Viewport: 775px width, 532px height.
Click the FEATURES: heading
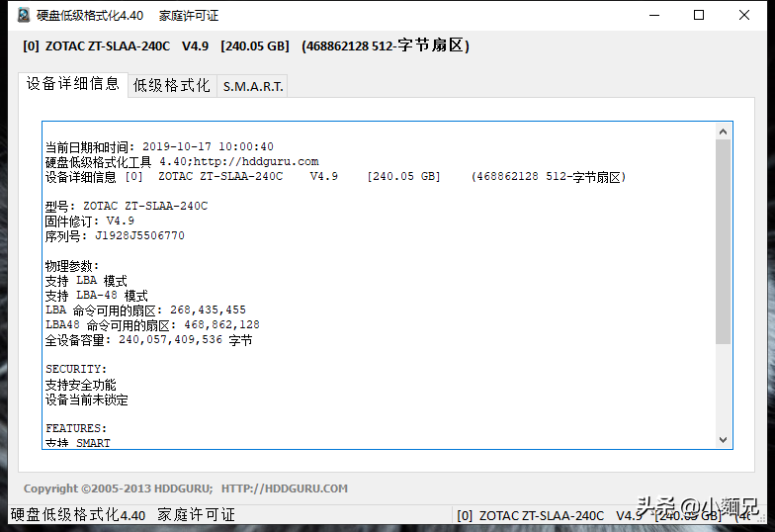pos(75,428)
